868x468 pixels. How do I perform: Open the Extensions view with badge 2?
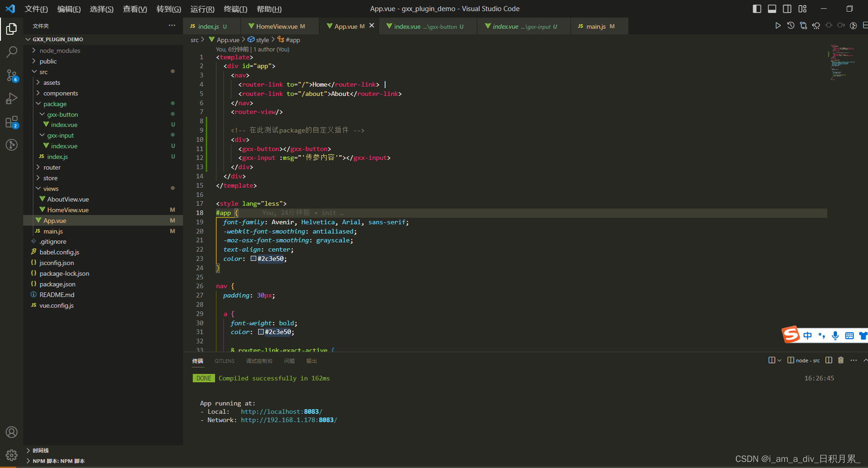(12, 122)
